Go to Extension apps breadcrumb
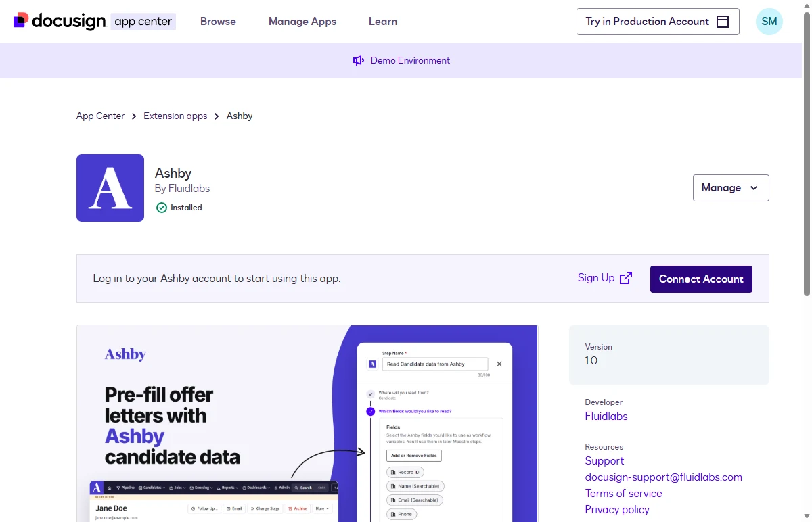 [175, 116]
